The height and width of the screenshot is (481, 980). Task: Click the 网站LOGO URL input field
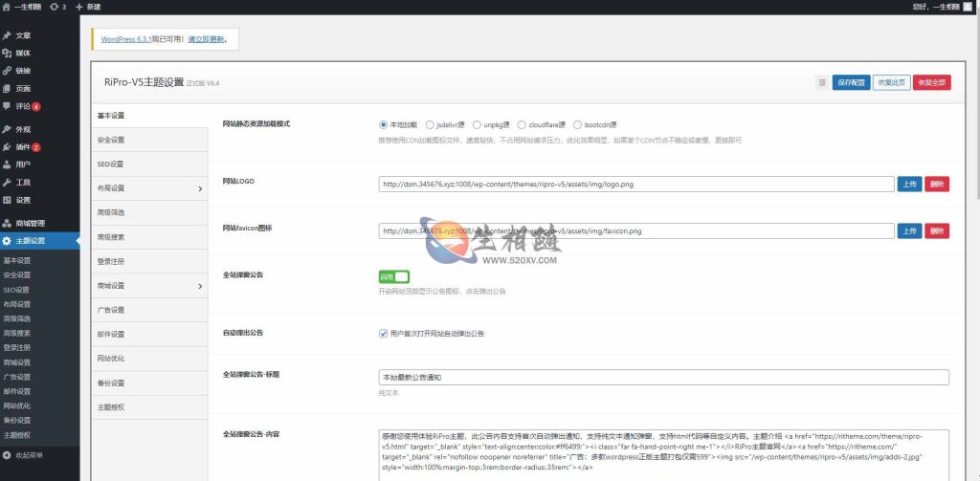pos(636,185)
